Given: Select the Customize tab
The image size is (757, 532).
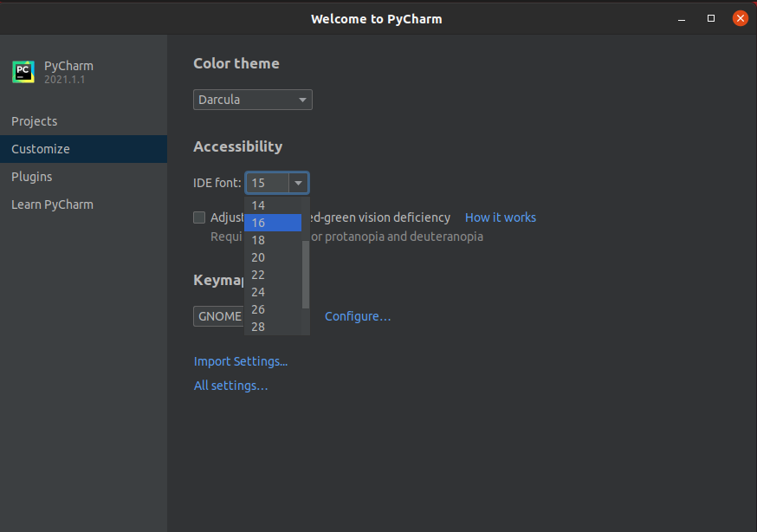Looking at the screenshot, I should (83, 149).
